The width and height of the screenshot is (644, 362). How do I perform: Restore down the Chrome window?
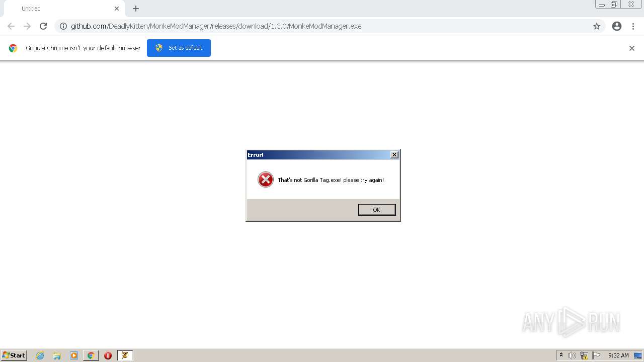614,4
